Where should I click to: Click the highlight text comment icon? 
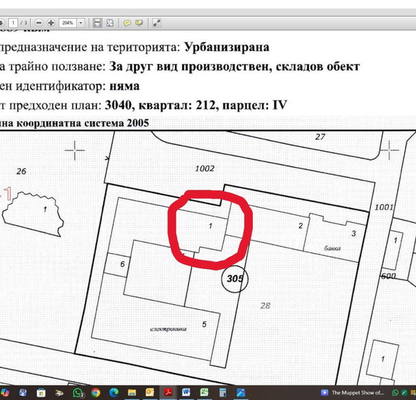[139, 23]
